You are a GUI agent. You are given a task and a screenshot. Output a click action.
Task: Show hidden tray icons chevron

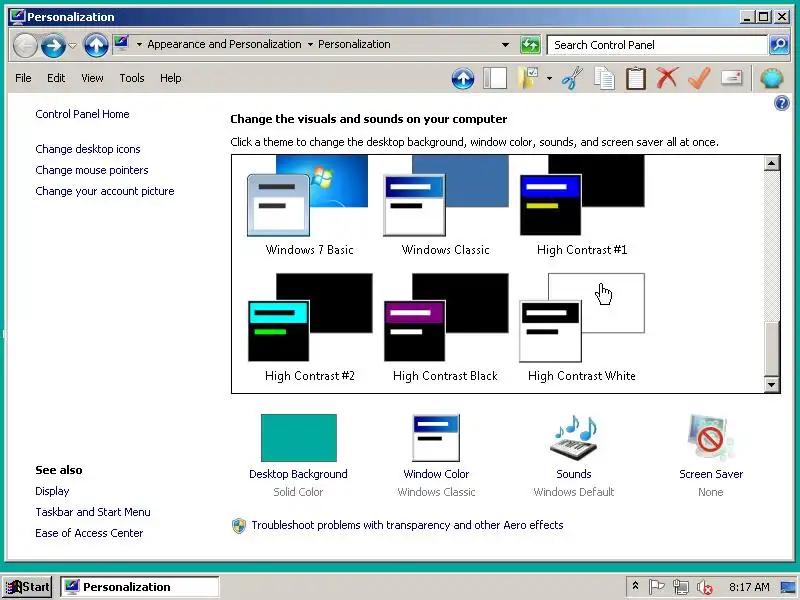[x=636, y=586]
